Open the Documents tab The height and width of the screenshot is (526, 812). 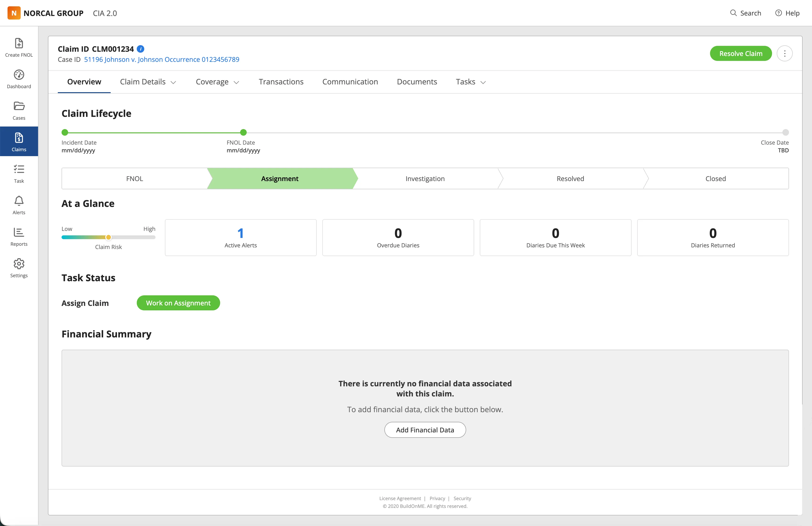417,82
